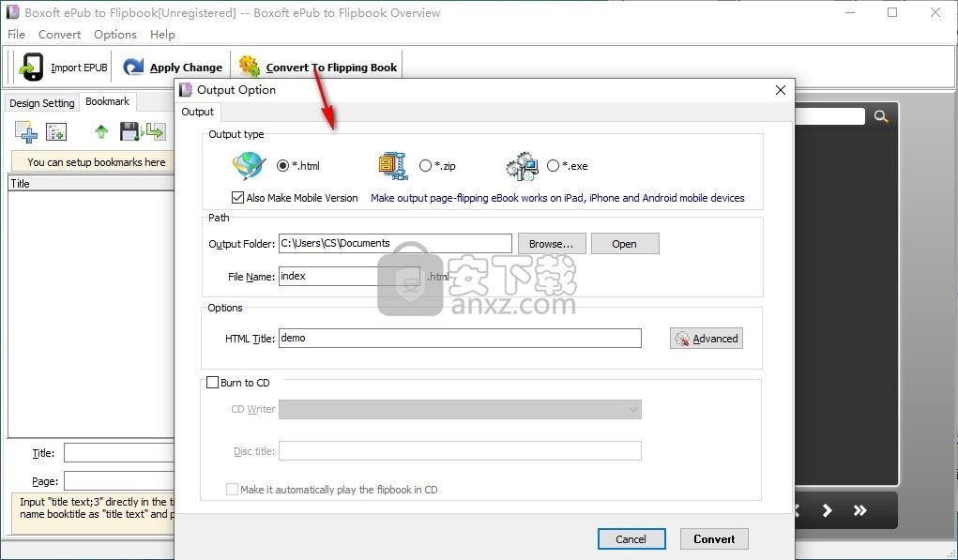The height and width of the screenshot is (560, 958).
Task: Click the zip archive output icon
Action: [x=393, y=165]
